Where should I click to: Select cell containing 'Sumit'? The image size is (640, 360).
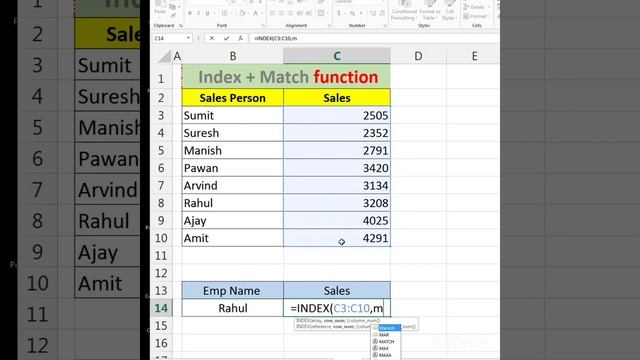click(x=233, y=116)
